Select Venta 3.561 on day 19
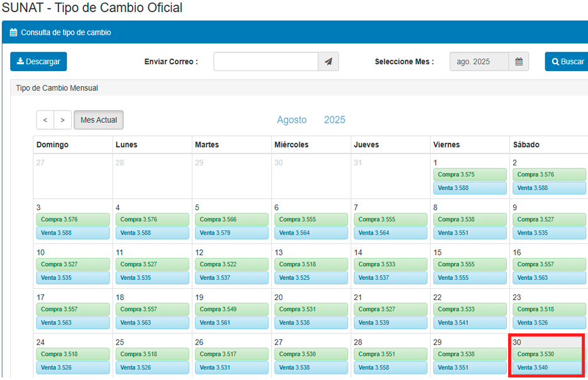588x380 pixels. (232, 323)
